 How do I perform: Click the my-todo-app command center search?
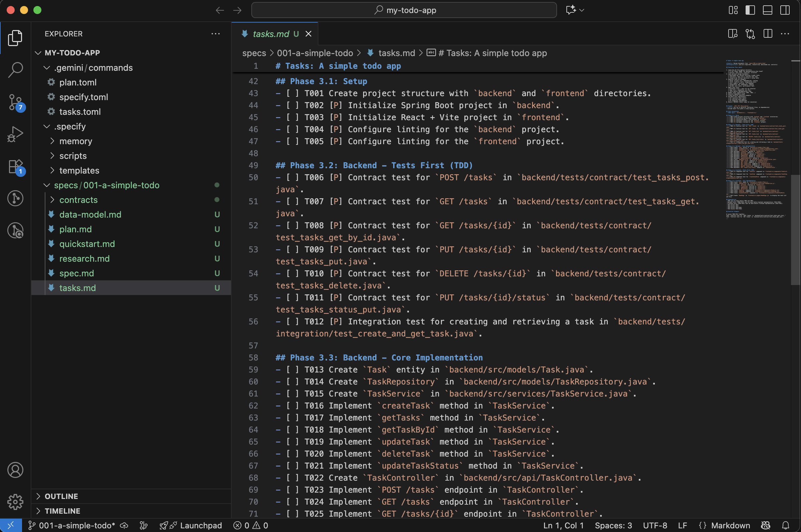coord(404,10)
